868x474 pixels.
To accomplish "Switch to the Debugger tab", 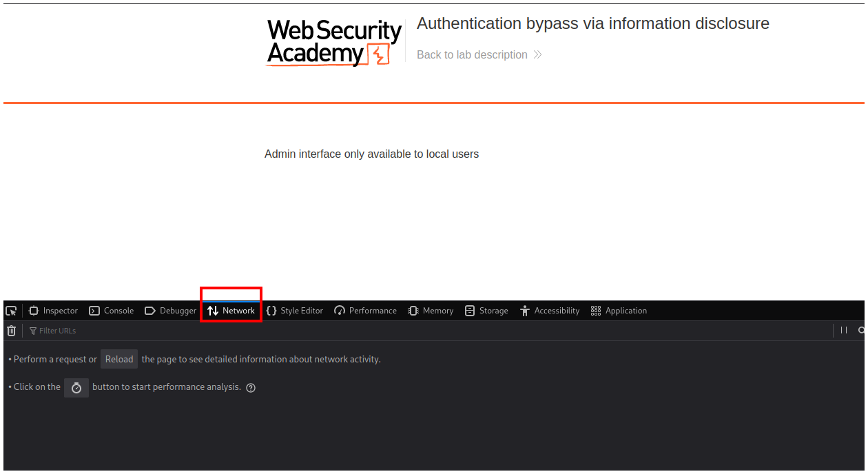I will coord(171,311).
